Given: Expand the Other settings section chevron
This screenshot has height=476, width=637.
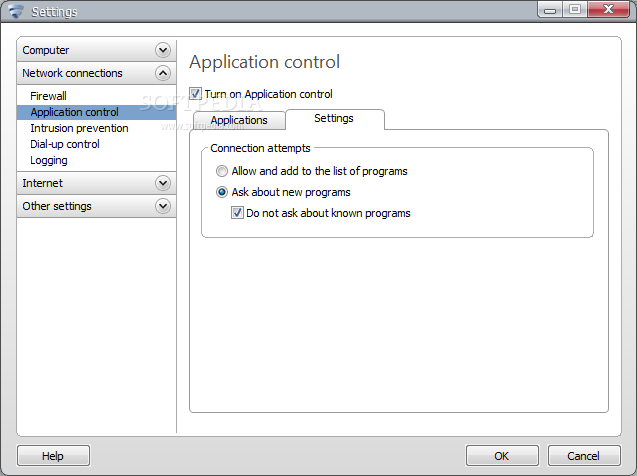Looking at the screenshot, I should pos(163,206).
